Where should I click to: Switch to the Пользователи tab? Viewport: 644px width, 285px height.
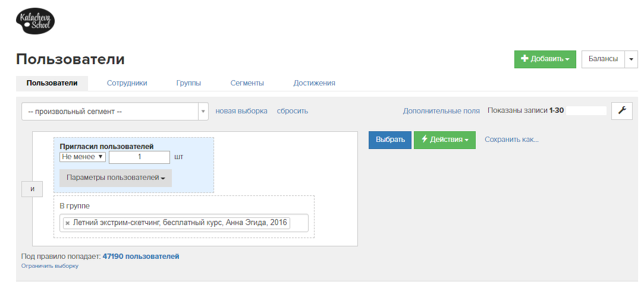pos(52,83)
